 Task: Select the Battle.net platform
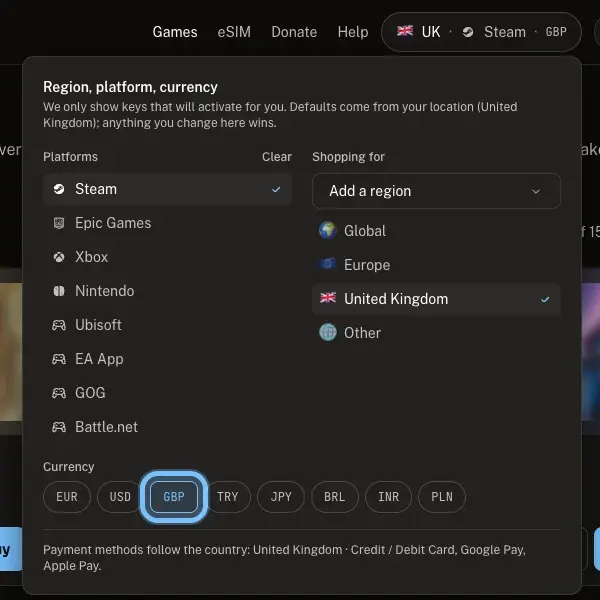point(167,427)
